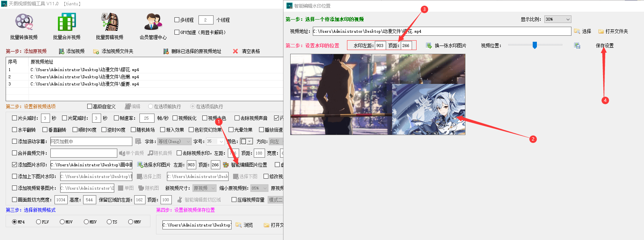Click the thread count field showing 2
Viewport: 644px width, 240px height.
tap(206, 20)
